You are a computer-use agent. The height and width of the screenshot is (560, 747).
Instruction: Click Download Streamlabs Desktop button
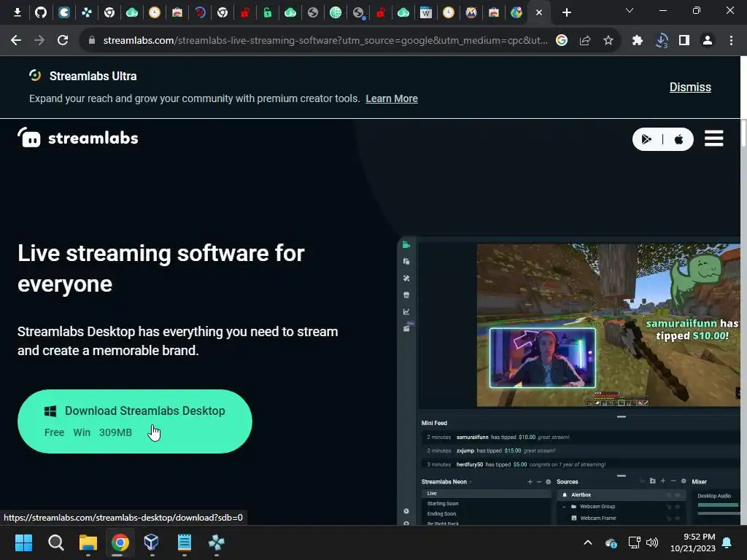click(x=135, y=421)
